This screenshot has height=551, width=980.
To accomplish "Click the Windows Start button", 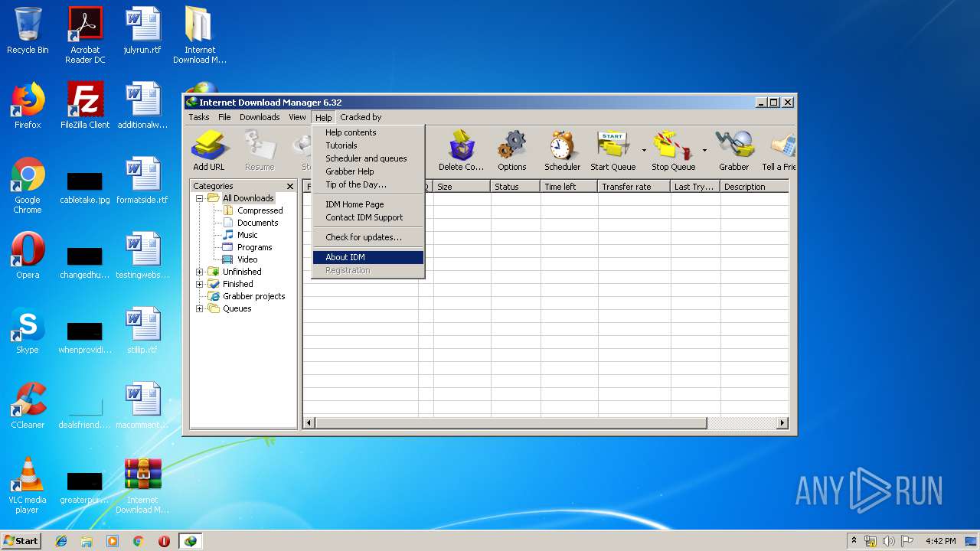I will pos(21,541).
